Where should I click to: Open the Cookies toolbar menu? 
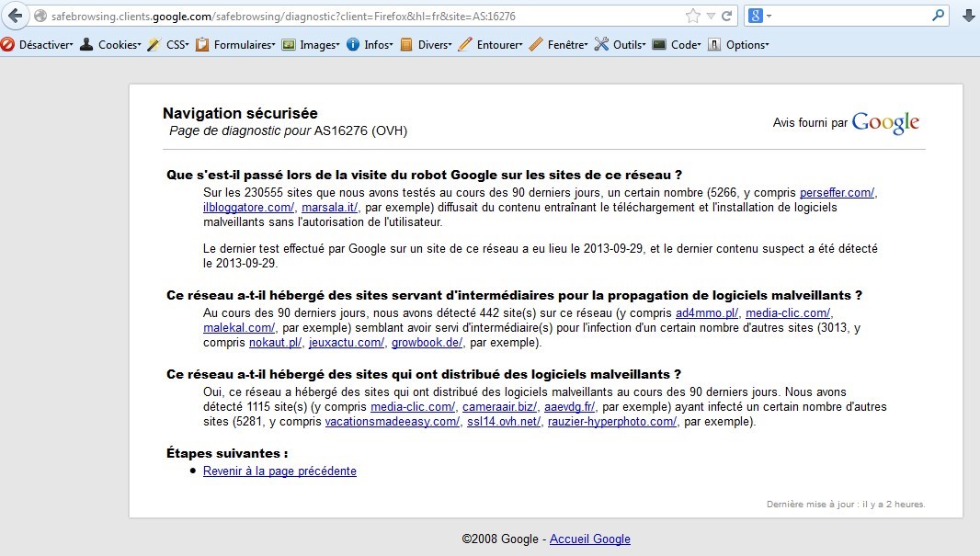(x=110, y=44)
